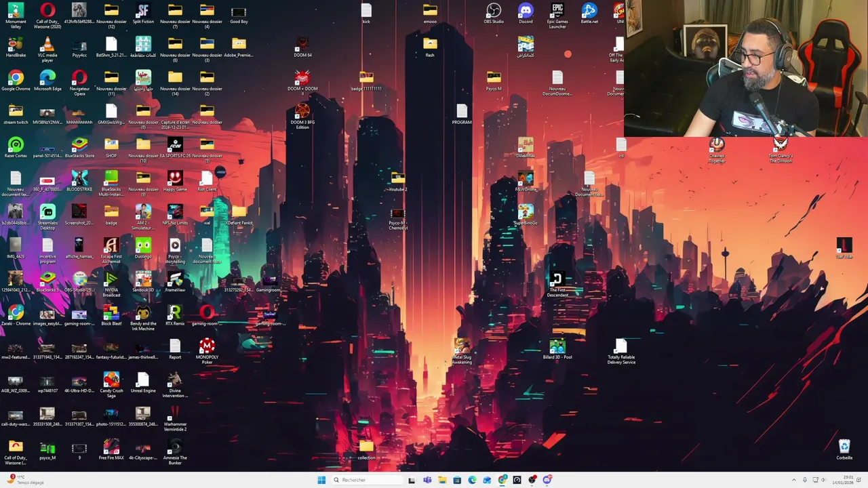Launch Bendy and the Ink Machine
The image size is (868, 488).
143,317
